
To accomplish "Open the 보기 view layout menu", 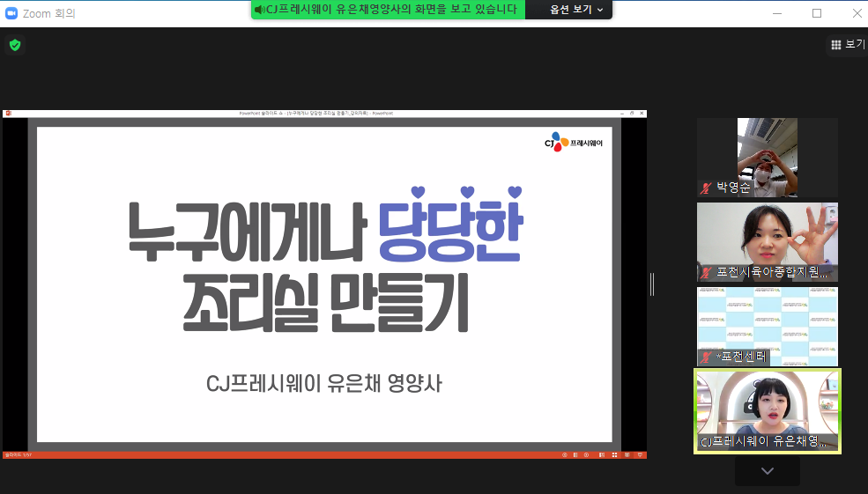I will [x=848, y=44].
